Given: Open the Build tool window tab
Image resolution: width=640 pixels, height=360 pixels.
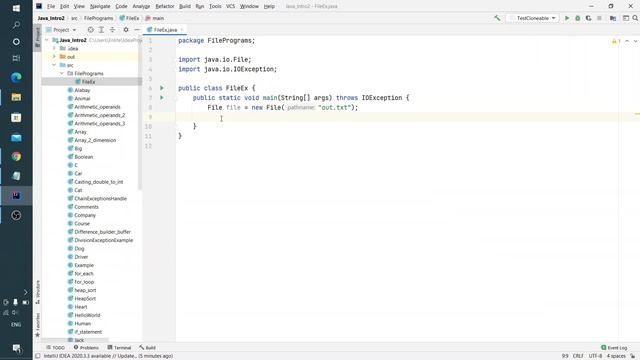Looking at the screenshot, I should point(147,348).
